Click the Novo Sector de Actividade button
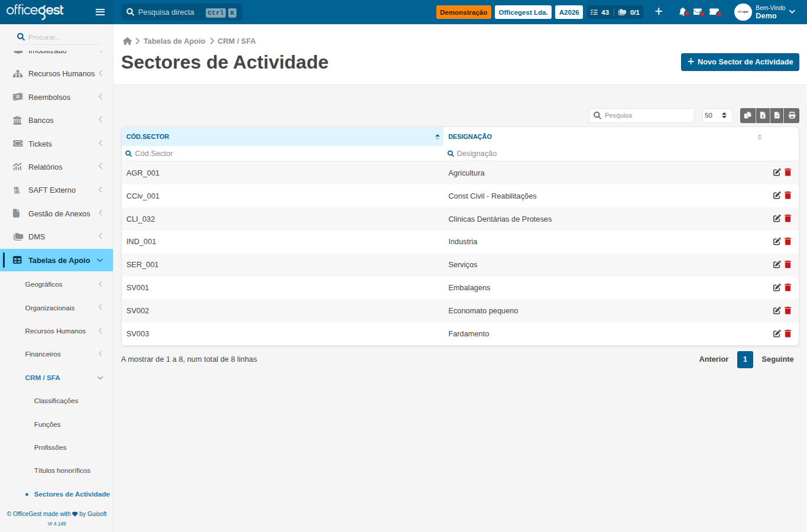This screenshot has height=532, width=807. (x=740, y=62)
